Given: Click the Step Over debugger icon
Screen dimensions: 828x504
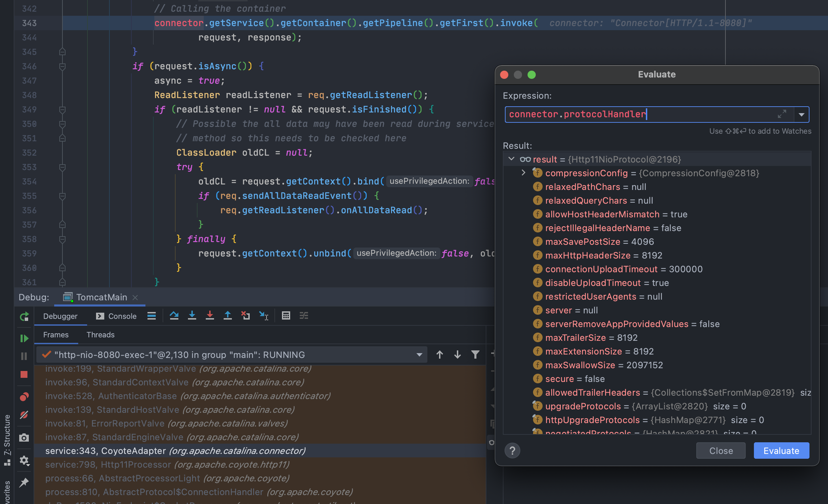Looking at the screenshot, I should point(174,315).
